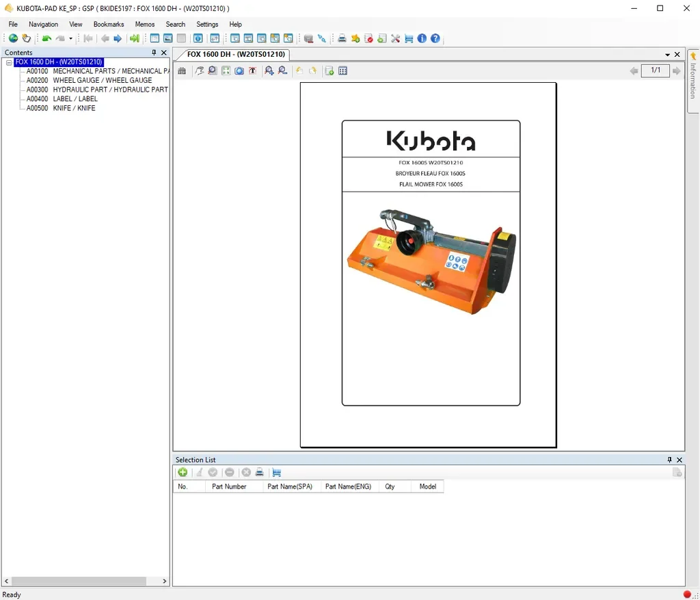Open the binoculars search tool above the figure
The height and width of the screenshot is (600, 700).
(182, 70)
